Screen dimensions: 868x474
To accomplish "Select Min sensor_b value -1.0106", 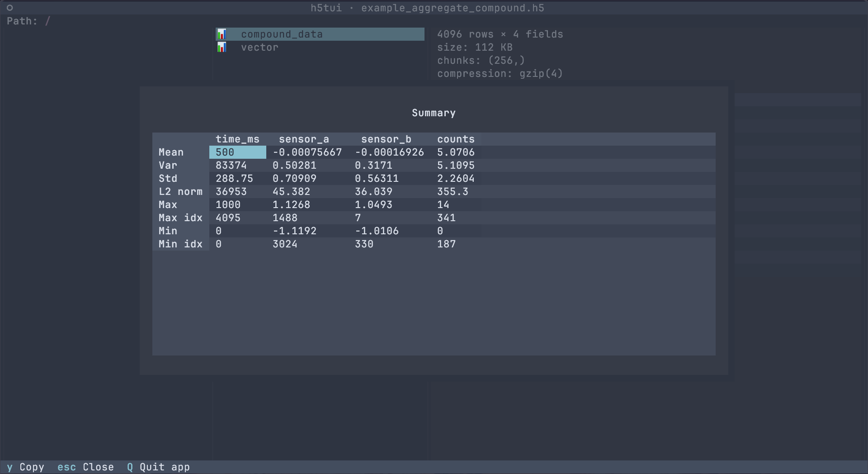I will pos(377,231).
